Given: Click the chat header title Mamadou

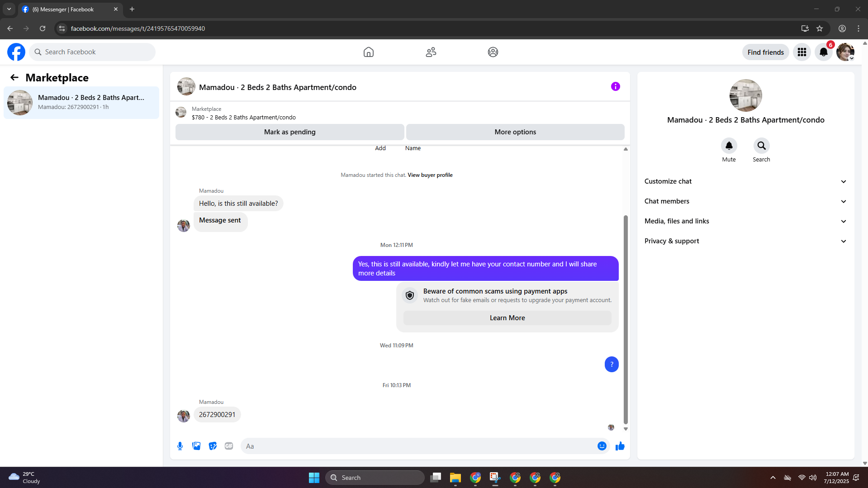Looking at the screenshot, I should [278, 87].
